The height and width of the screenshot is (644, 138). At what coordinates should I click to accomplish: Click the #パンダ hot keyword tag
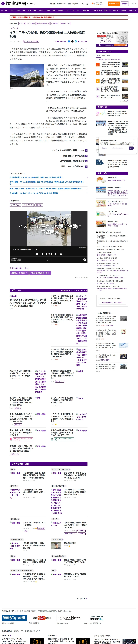point(22,24)
